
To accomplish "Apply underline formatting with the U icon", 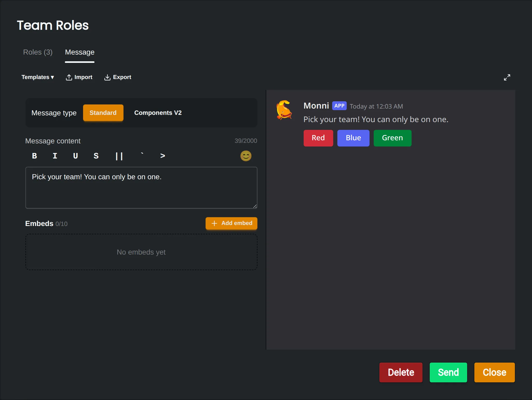I will coord(75,156).
